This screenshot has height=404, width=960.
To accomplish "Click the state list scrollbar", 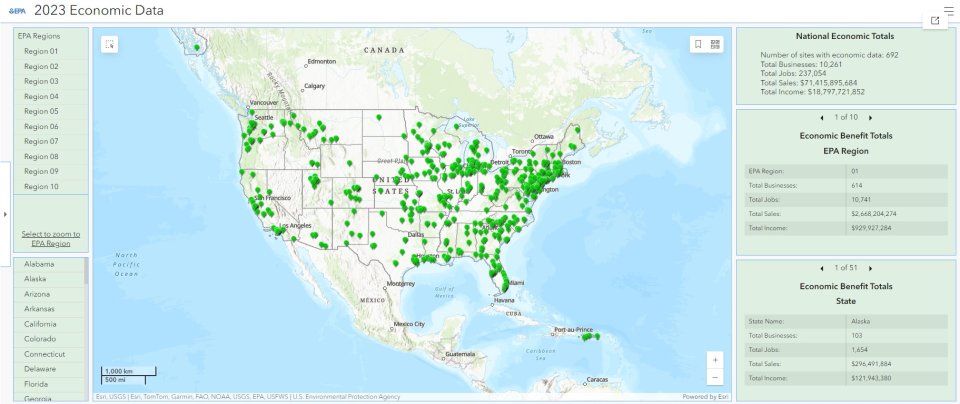I will (86, 272).
